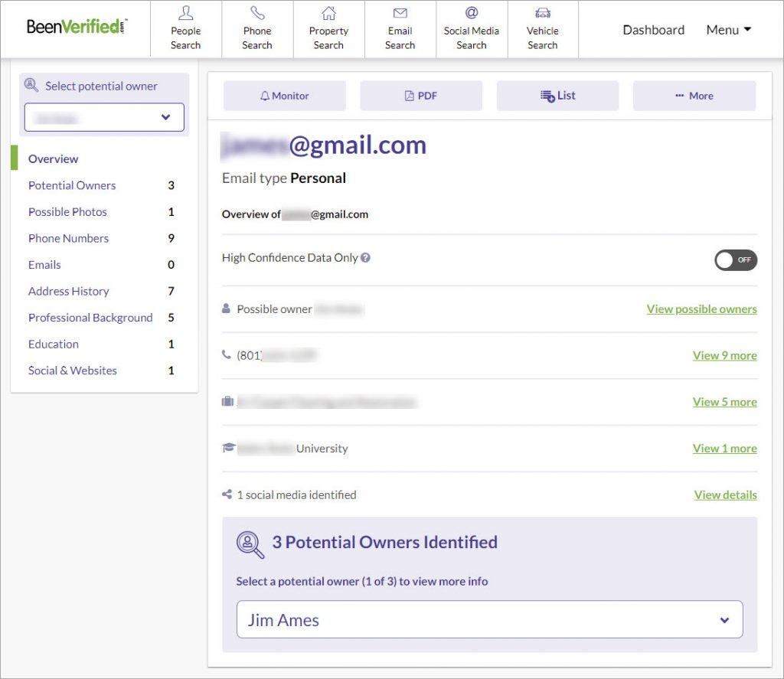Viewport: 784px width, 679px height.
Task: Click the magnifier icon beside Select potential owner
Action: pyautogui.click(x=31, y=85)
